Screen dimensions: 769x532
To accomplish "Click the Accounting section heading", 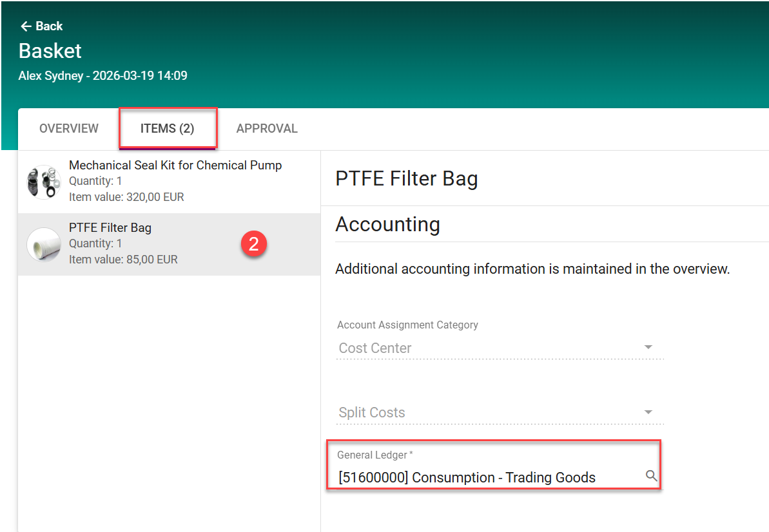I will (387, 224).
